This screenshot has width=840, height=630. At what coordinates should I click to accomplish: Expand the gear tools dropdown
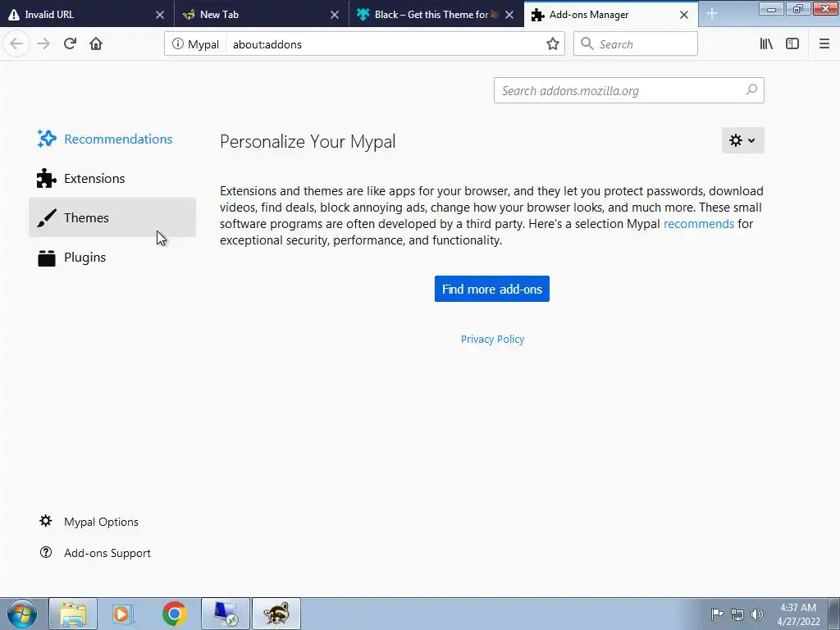click(x=742, y=140)
